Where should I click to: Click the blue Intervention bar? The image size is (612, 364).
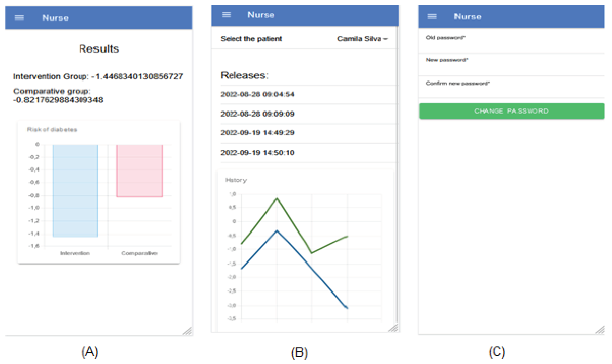pos(75,191)
